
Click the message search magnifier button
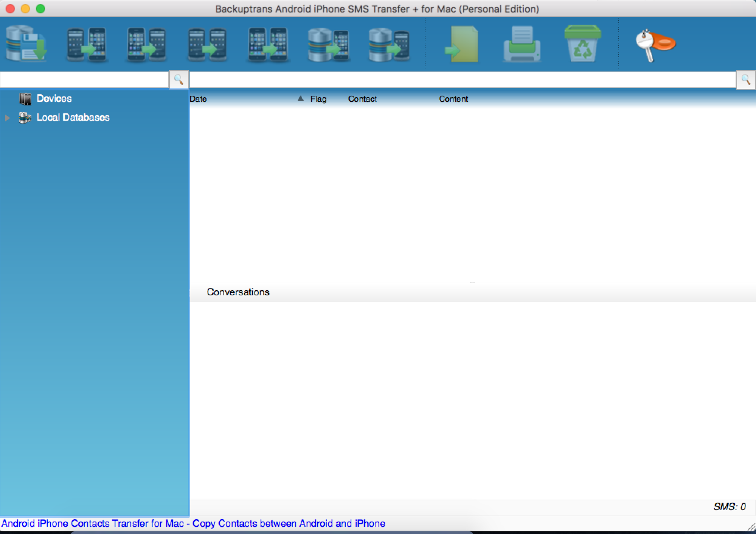(x=746, y=80)
